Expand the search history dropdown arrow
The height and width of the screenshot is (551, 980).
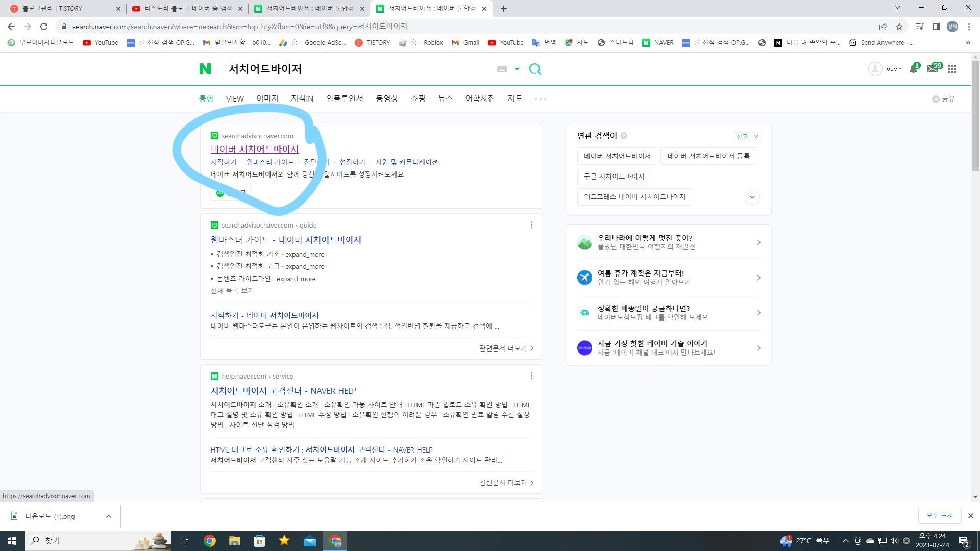coord(517,69)
